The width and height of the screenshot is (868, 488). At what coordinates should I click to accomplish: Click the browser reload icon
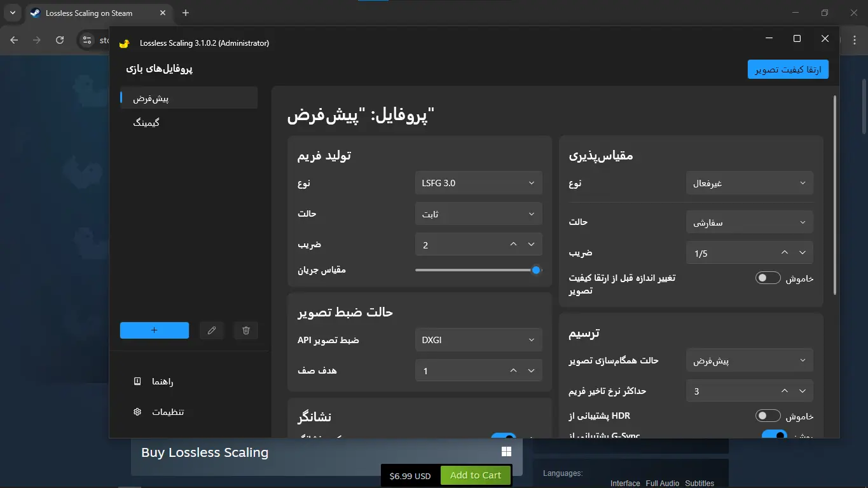click(60, 40)
